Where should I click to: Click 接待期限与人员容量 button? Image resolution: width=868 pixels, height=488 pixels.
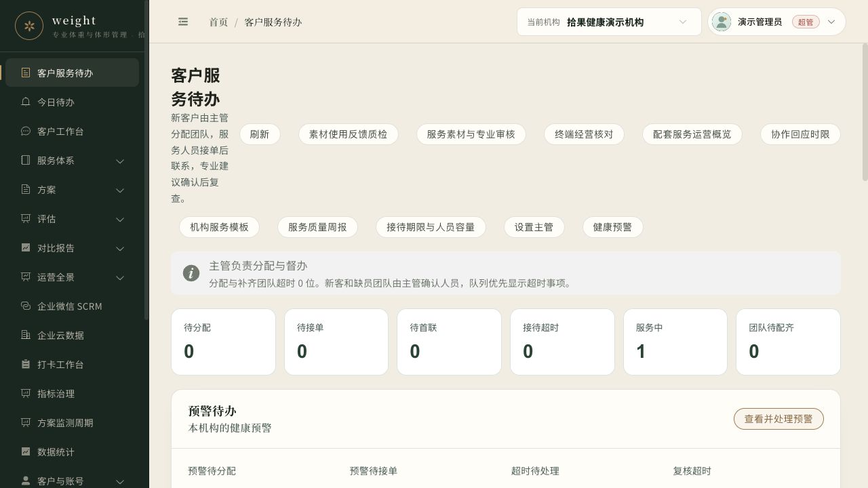(x=431, y=227)
